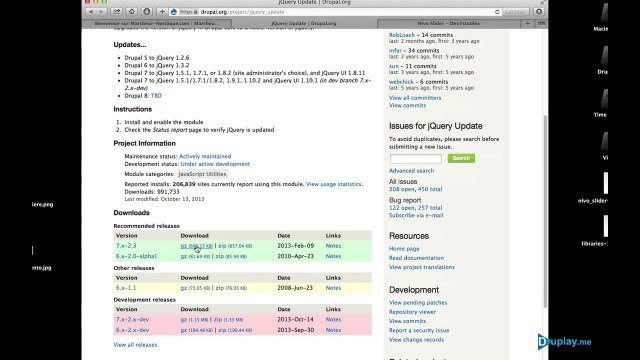The height and width of the screenshot is (360, 640).
Task: Open the View pending patches link
Action: click(x=418, y=303)
